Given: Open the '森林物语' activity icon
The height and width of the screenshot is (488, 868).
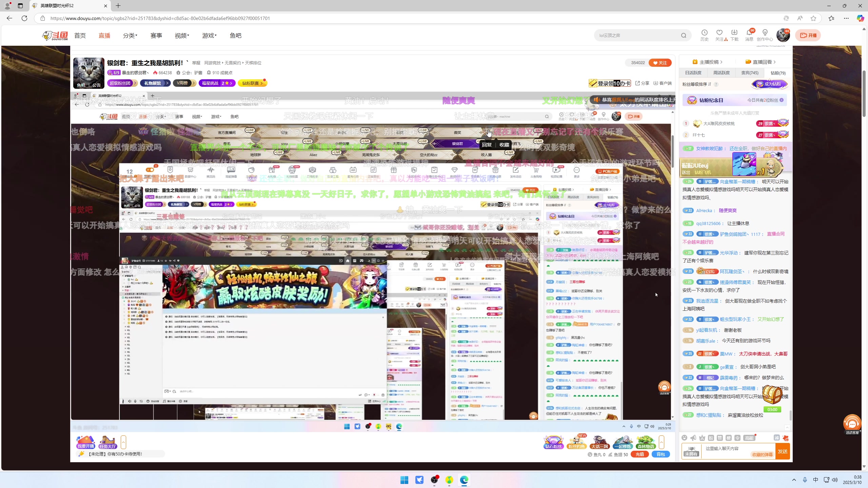Looking at the screenshot, I should coord(646,442).
